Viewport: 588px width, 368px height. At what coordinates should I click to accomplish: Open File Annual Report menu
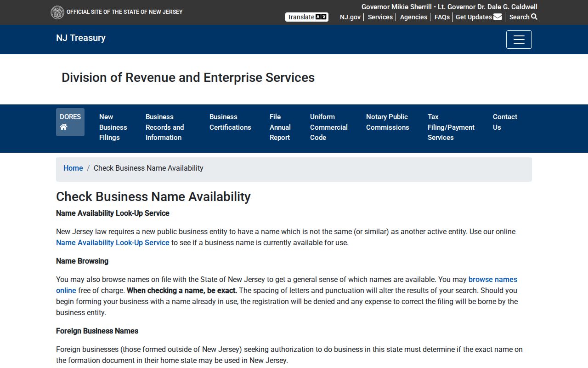tap(280, 127)
